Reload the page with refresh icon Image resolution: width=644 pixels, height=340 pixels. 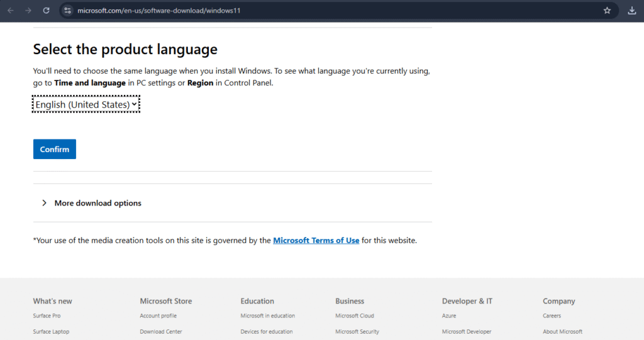[46, 11]
